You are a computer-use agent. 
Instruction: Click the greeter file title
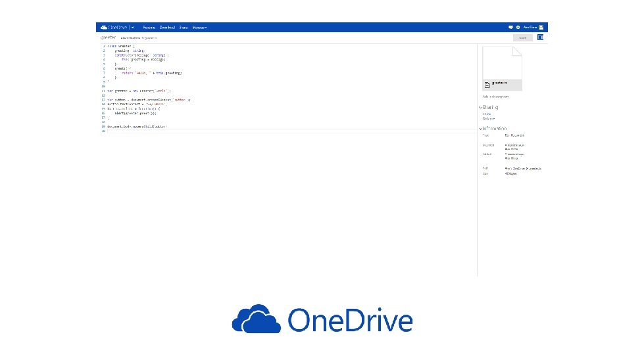(108, 37)
